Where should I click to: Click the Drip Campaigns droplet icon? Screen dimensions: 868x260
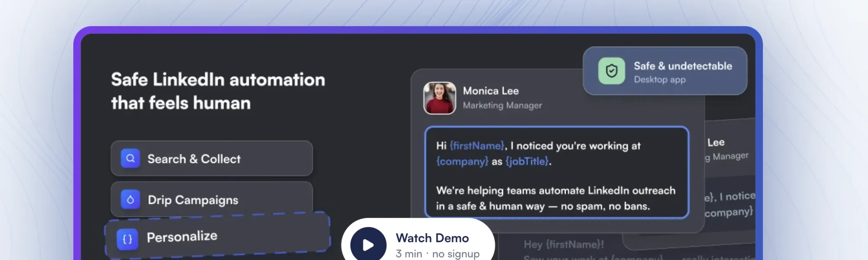point(130,200)
